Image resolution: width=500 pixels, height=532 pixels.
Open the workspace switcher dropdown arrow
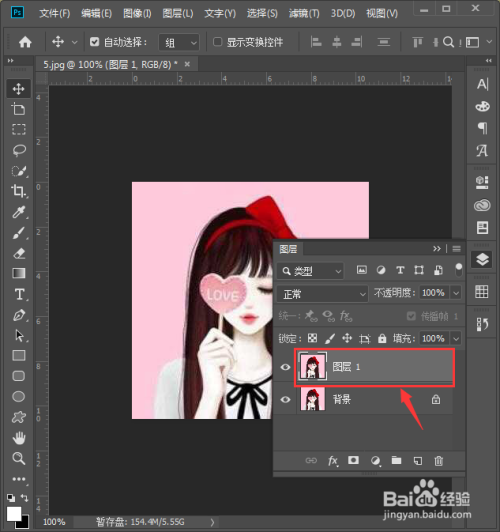pyautogui.click(x=489, y=42)
